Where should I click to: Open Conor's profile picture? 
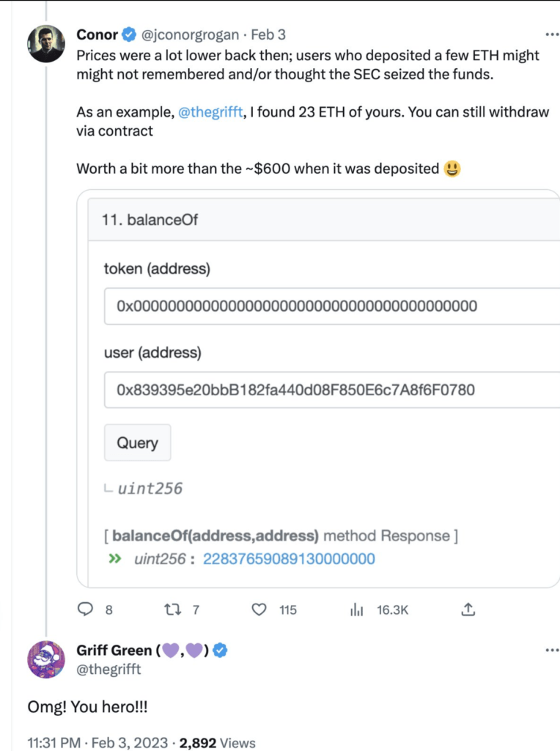tap(46, 44)
